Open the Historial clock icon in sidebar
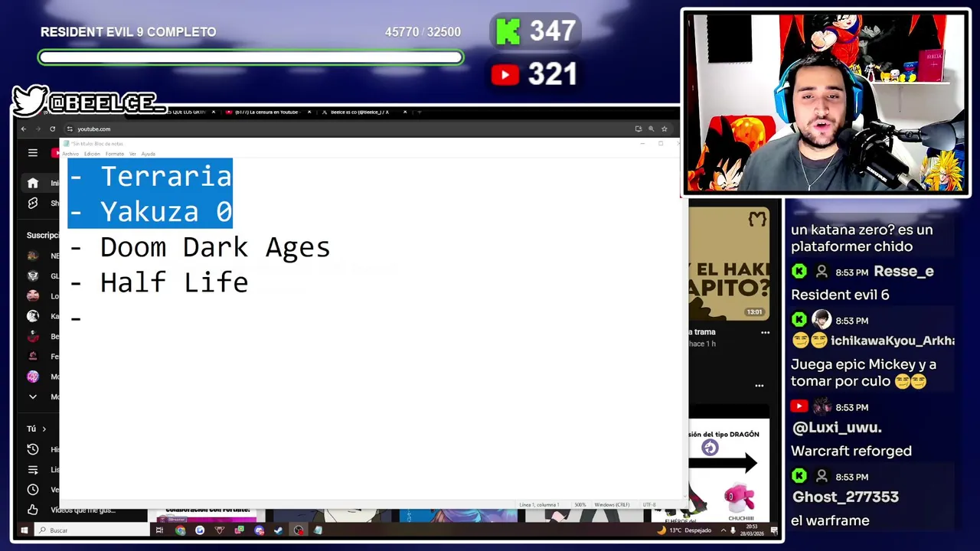Viewport: 980px width, 551px height. [33, 449]
